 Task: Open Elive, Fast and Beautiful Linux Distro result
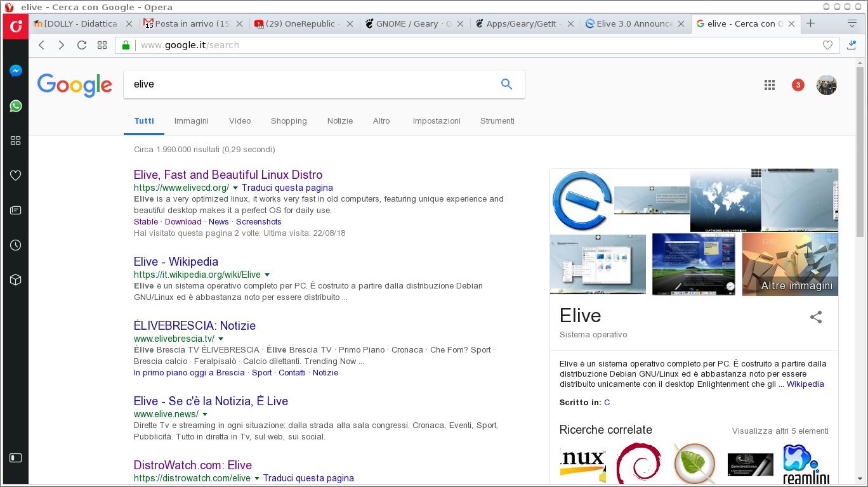pos(228,174)
